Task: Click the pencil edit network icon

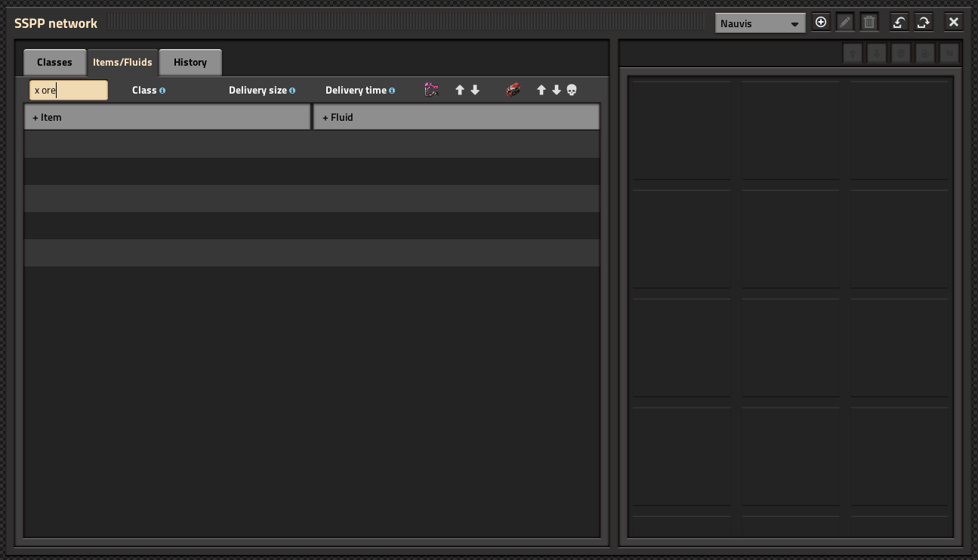Action: tap(845, 23)
